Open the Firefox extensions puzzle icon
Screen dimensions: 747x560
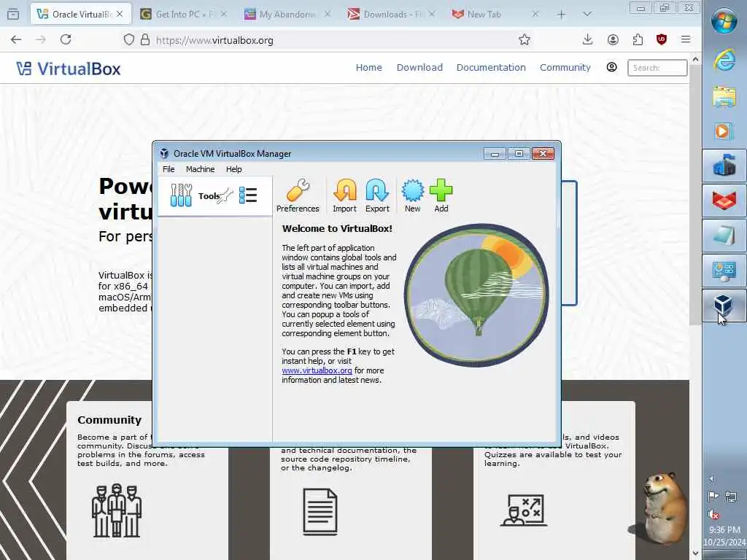(x=638, y=40)
